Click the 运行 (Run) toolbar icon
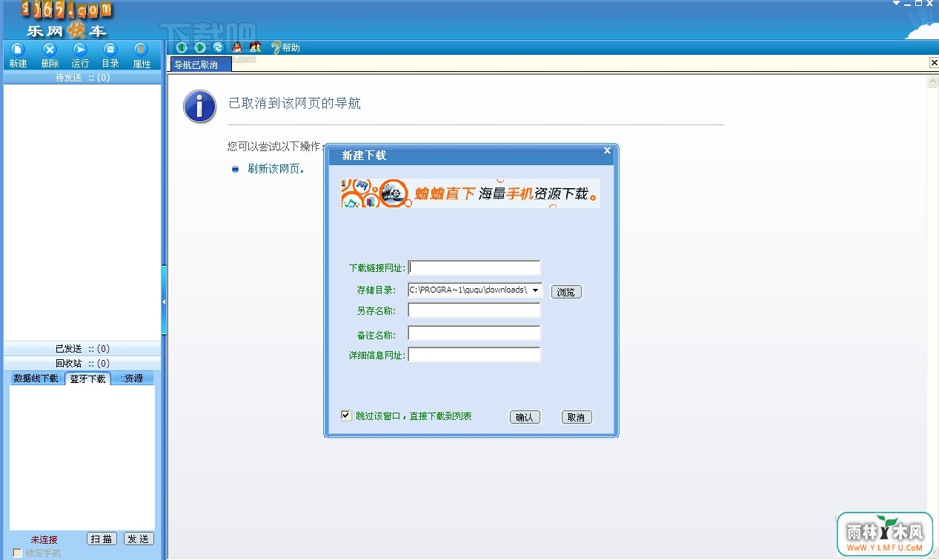Viewport: 939px width, 560px height. tap(80, 49)
